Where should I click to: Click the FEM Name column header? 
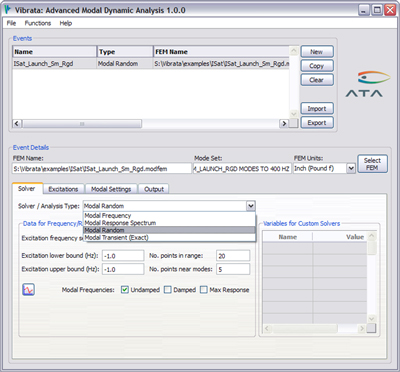click(x=221, y=52)
